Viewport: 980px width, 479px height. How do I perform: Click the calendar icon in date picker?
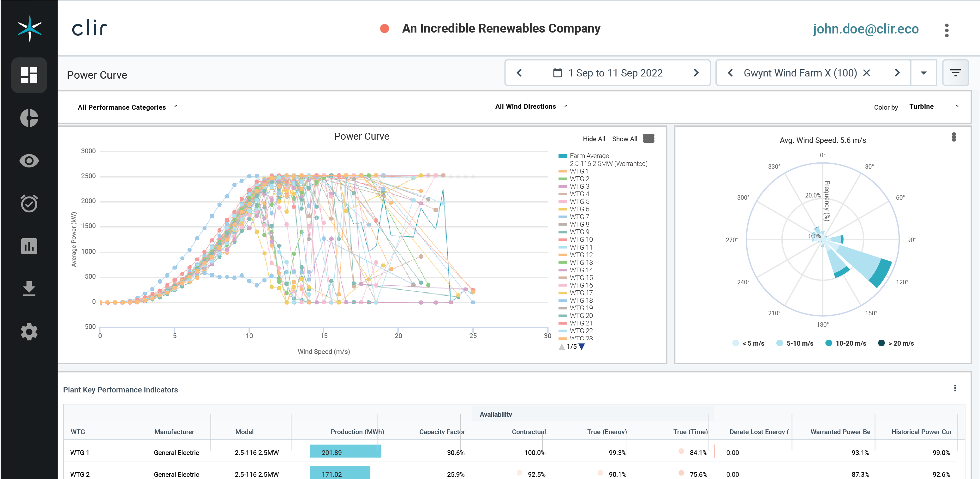tap(557, 73)
